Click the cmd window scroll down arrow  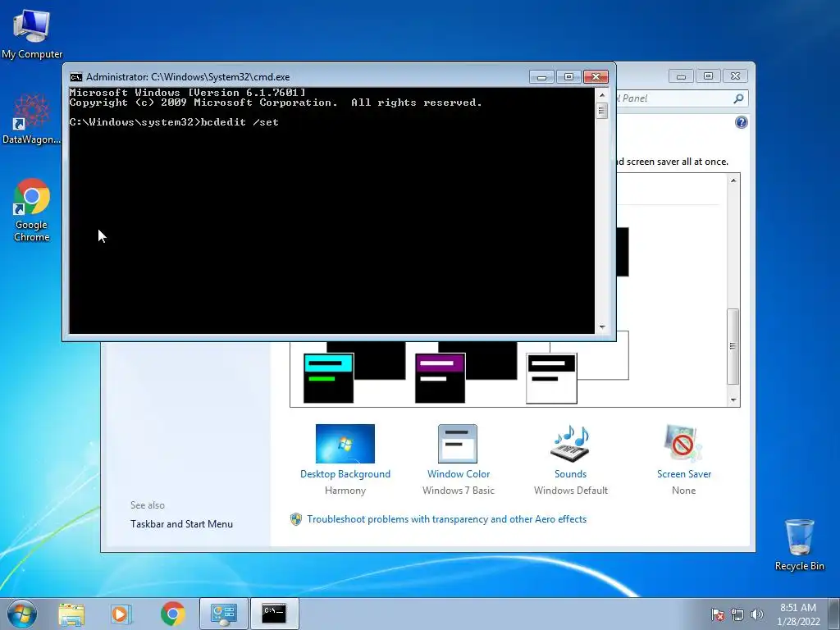click(x=602, y=326)
